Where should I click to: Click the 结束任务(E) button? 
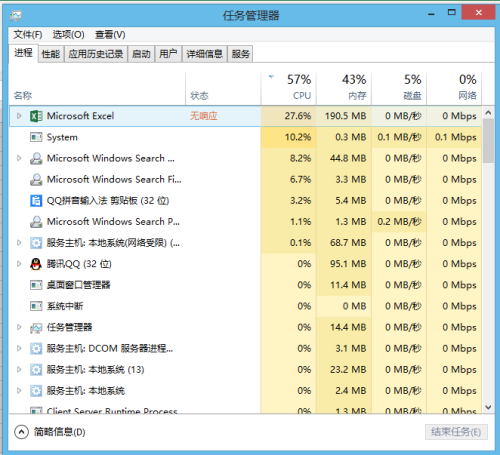point(456,432)
